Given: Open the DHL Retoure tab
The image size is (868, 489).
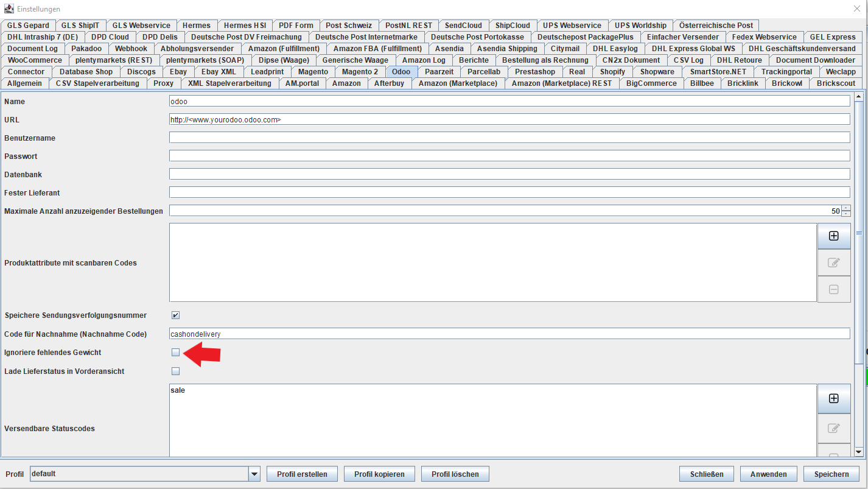Looking at the screenshot, I should pos(739,60).
